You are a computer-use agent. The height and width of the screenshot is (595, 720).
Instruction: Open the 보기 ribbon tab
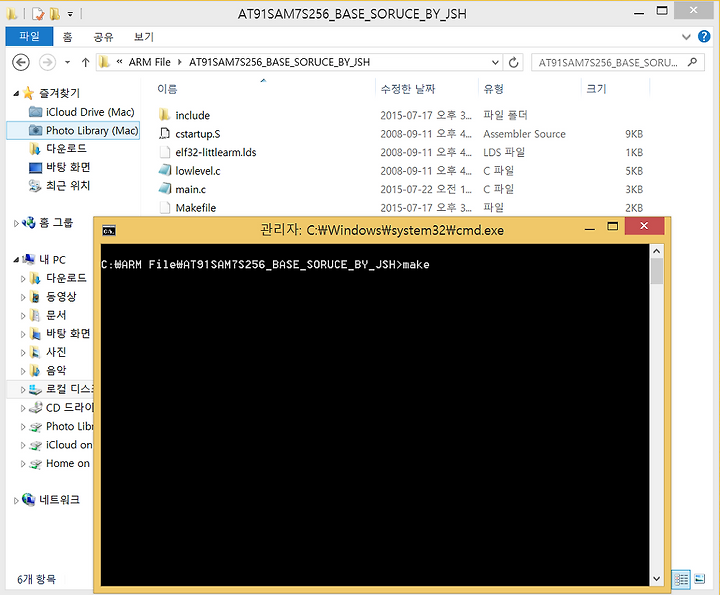pyautogui.click(x=144, y=37)
